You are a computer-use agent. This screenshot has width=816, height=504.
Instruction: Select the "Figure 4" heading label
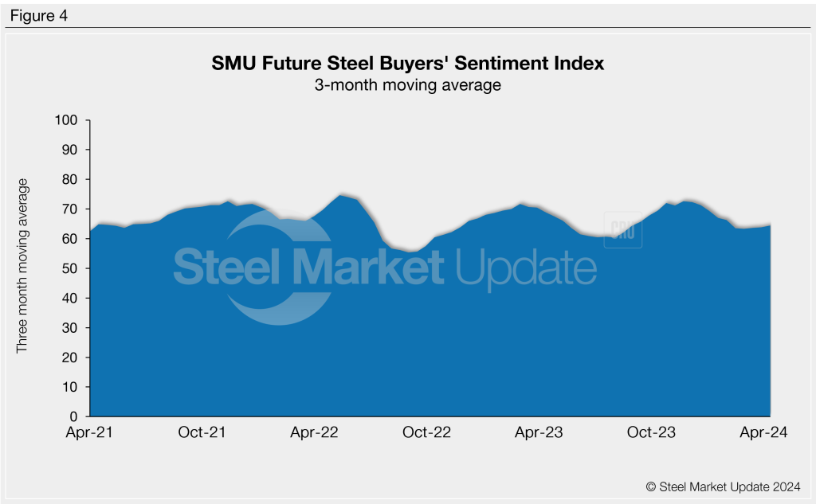(39, 16)
